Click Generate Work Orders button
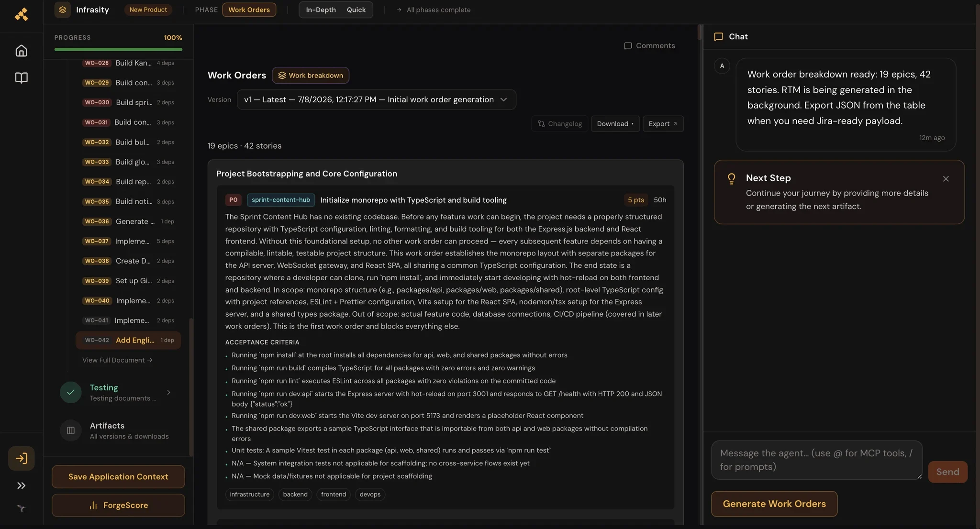 point(774,504)
